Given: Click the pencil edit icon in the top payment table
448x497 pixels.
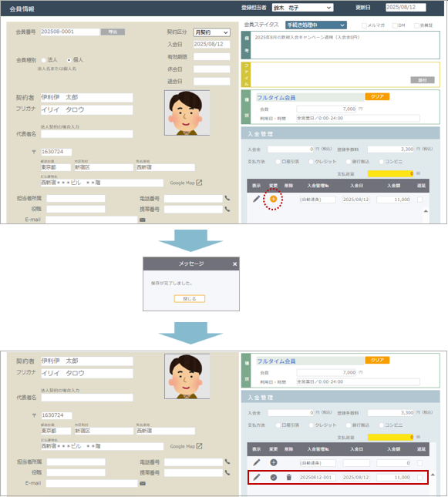Looking at the screenshot, I should point(256,199).
